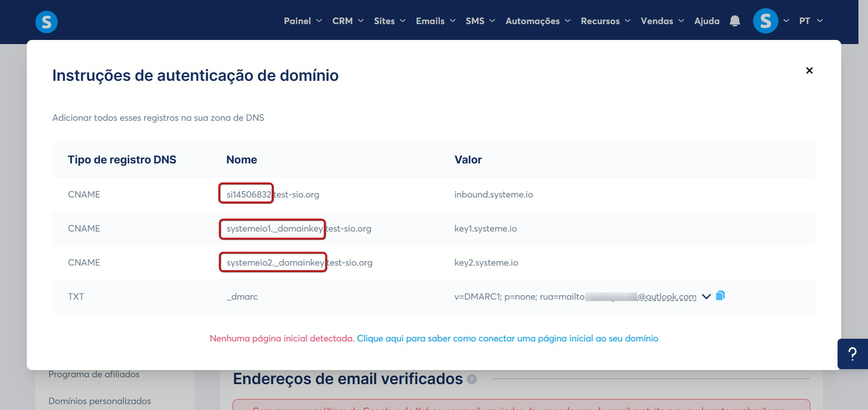
Task: Click the systeme.io logo icon
Action: [x=46, y=22]
